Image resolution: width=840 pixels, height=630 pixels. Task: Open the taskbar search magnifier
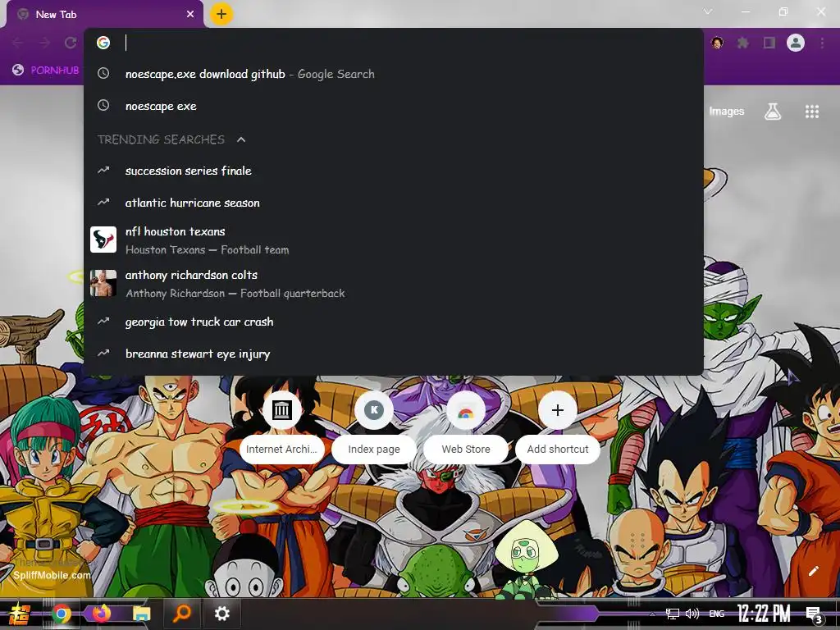(181, 613)
